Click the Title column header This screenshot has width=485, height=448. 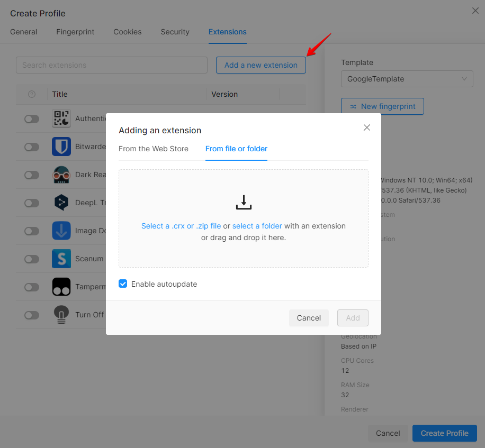pyautogui.click(x=60, y=94)
